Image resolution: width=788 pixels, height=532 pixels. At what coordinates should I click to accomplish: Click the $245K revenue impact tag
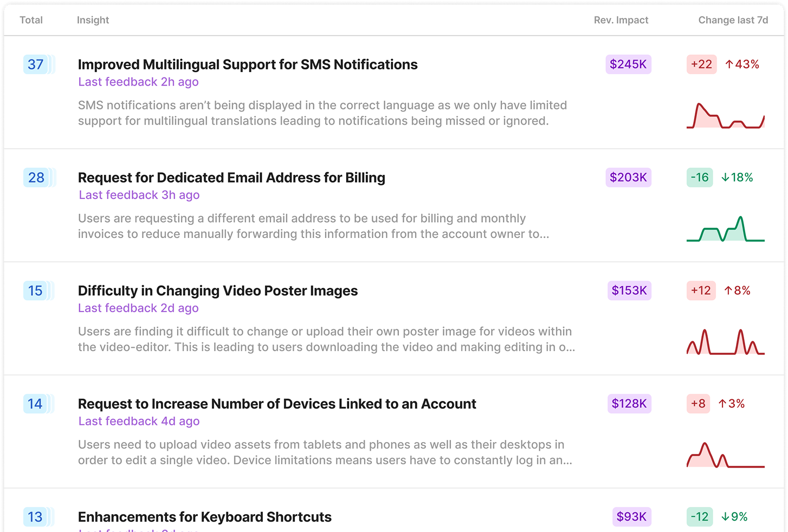(x=628, y=64)
